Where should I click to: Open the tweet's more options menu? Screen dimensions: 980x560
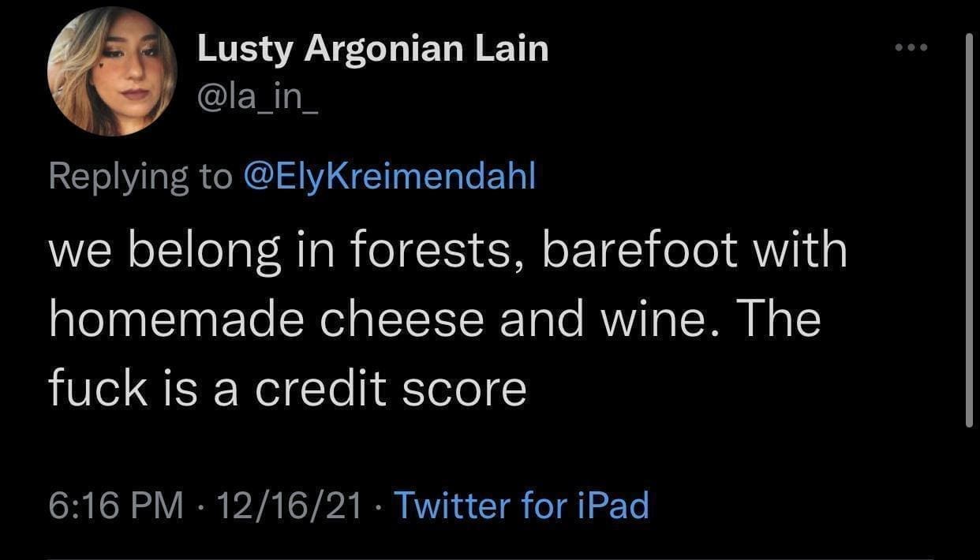click(x=913, y=49)
